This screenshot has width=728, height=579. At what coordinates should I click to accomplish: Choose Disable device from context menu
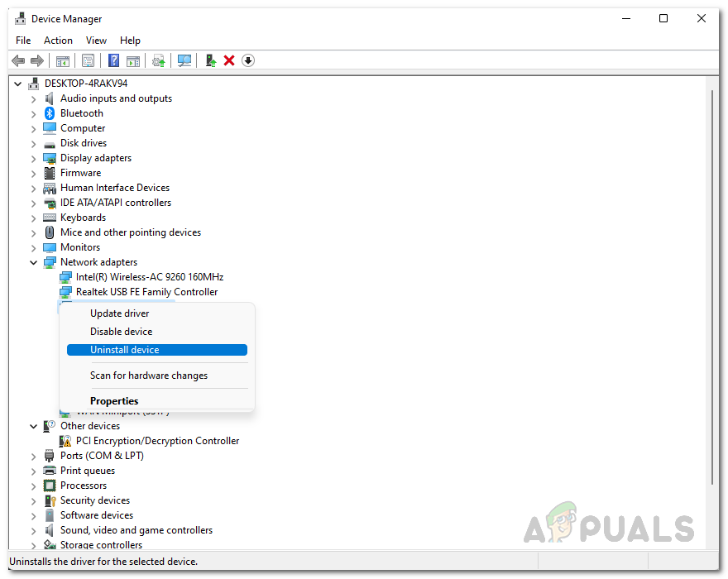click(157, 332)
